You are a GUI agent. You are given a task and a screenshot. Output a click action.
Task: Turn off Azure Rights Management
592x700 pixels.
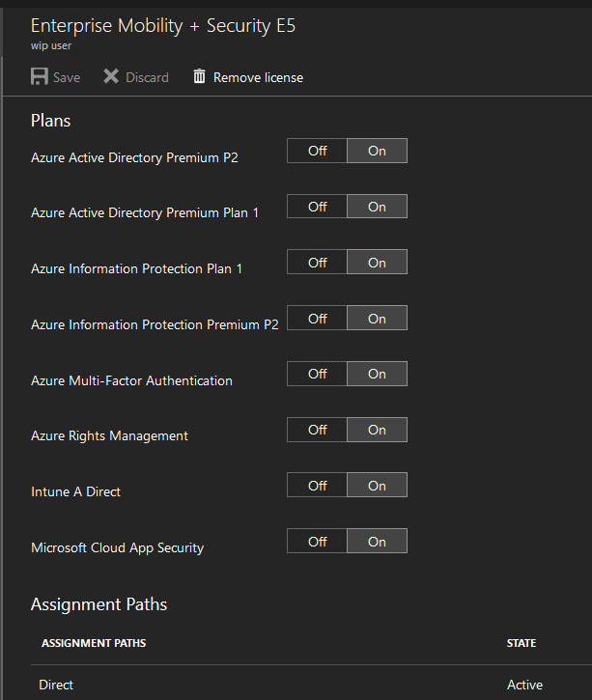(317, 430)
